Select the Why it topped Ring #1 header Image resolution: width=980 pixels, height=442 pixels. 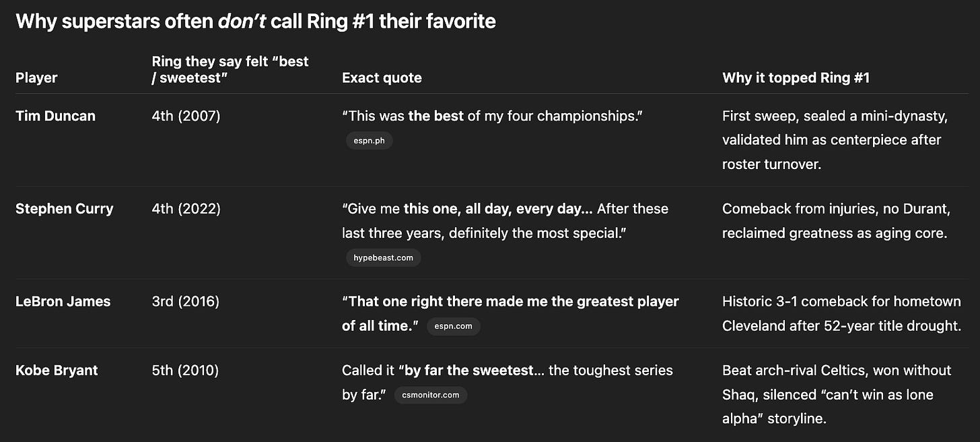[x=796, y=77]
